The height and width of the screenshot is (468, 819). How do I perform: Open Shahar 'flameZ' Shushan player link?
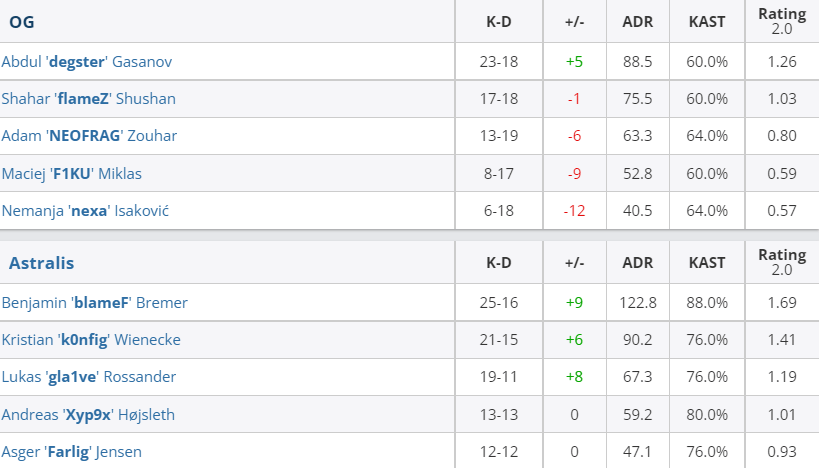click(x=89, y=99)
